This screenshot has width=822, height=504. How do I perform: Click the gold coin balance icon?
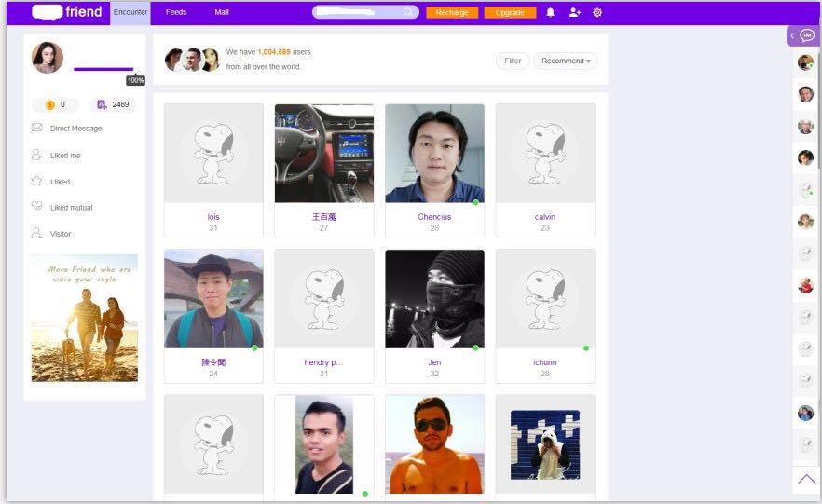pyautogui.click(x=50, y=104)
